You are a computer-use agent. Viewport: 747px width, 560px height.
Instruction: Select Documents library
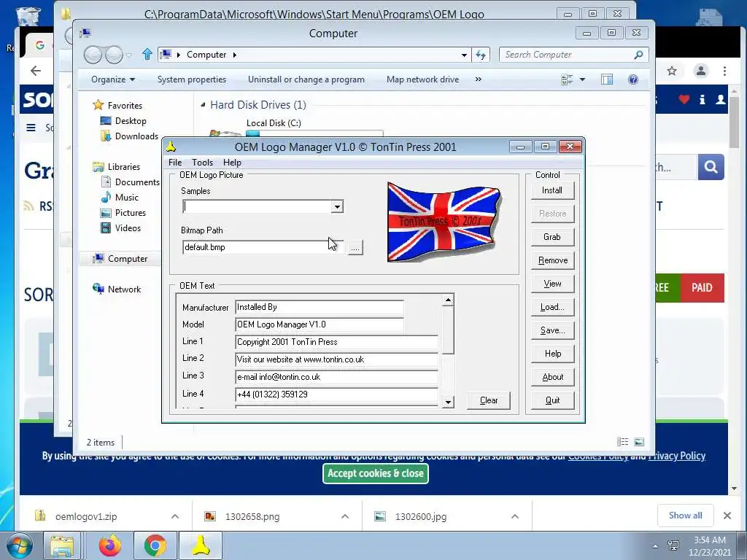(137, 182)
